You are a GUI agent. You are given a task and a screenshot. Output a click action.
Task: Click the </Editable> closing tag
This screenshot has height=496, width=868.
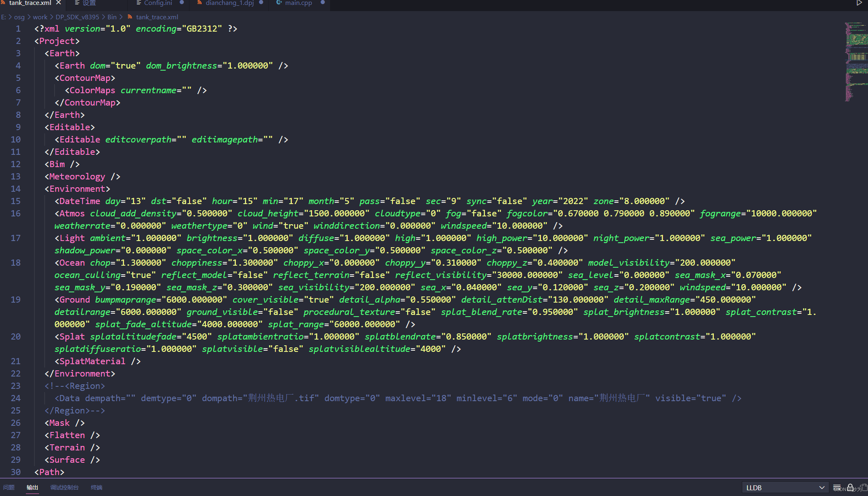[72, 152]
